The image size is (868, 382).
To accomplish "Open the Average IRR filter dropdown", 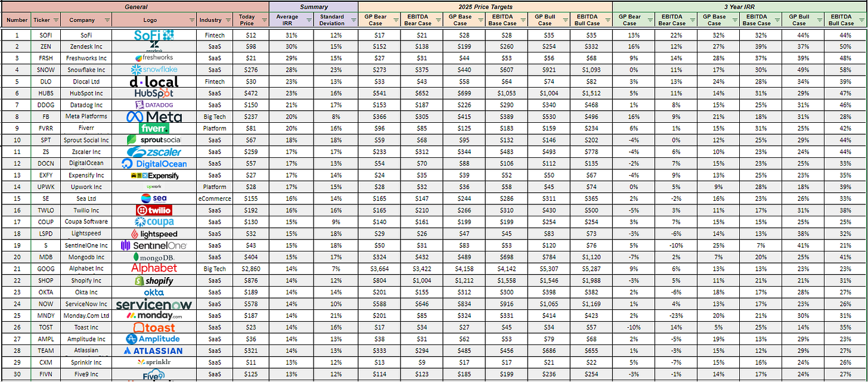I will pyautogui.click(x=308, y=20).
